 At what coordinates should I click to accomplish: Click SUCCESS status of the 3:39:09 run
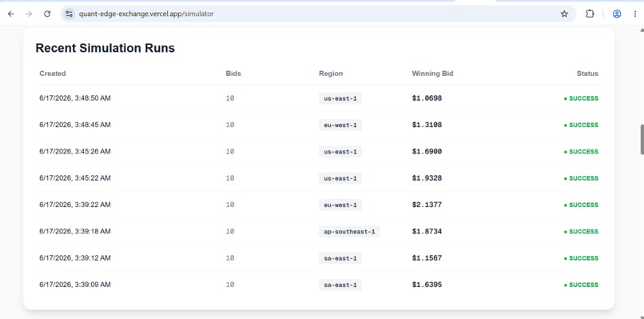pos(581,285)
